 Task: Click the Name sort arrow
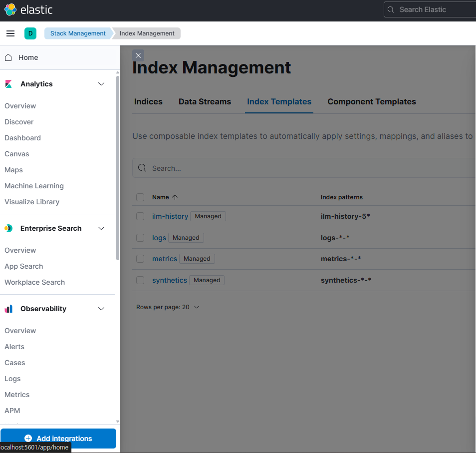175,197
